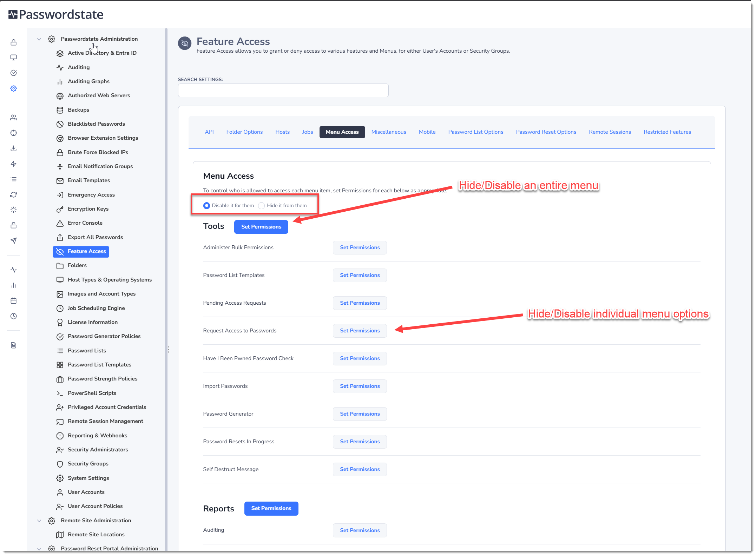Click the monitor icon in left rail
Screen dimensions: 756x556
click(x=14, y=58)
